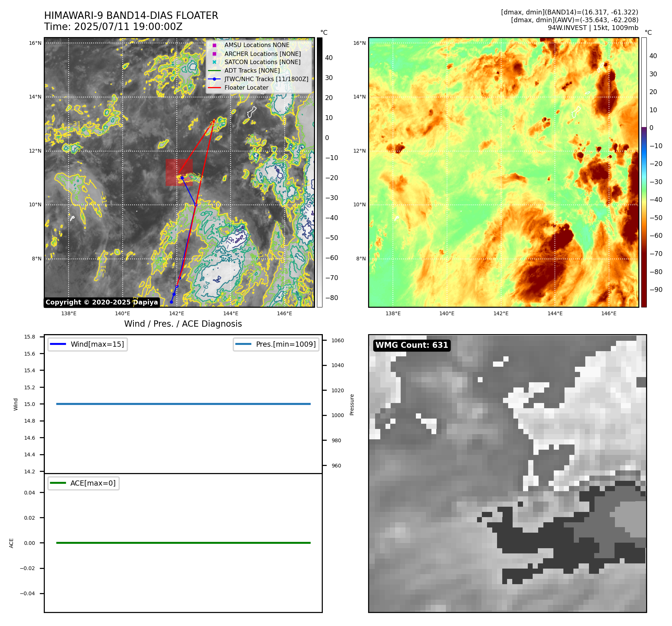Click the Wind[max=15] legend line sample
672x626 pixels.
click(x=58, y=344)
